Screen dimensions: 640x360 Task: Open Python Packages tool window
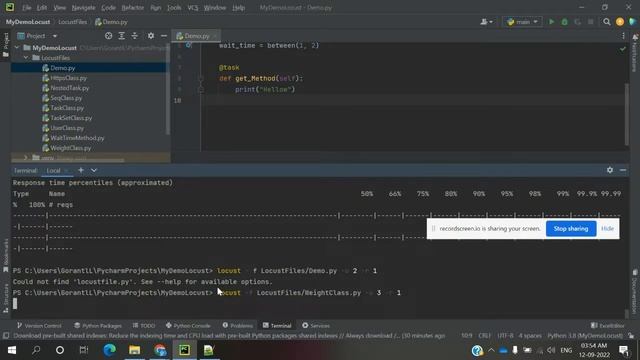98,326
